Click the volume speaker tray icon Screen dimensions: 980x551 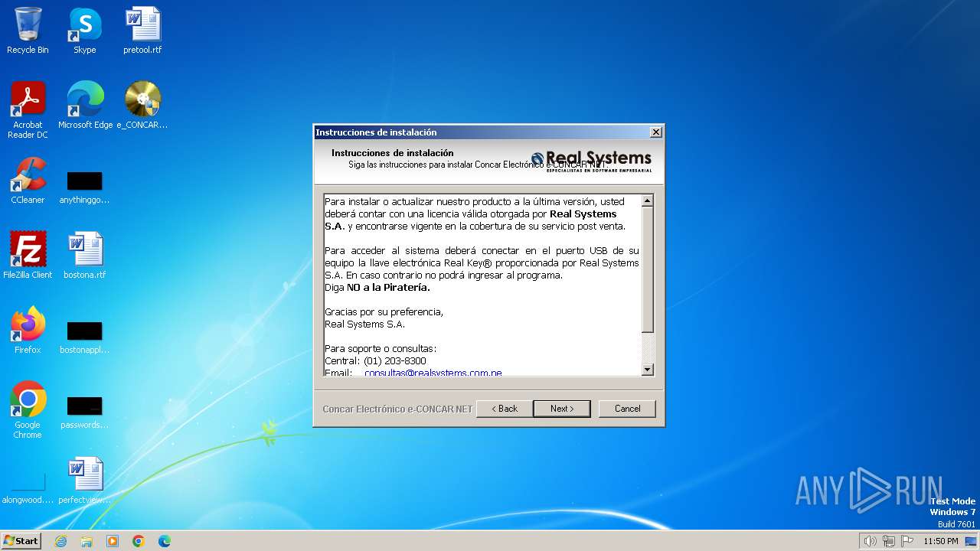click(x=871, y=541)
